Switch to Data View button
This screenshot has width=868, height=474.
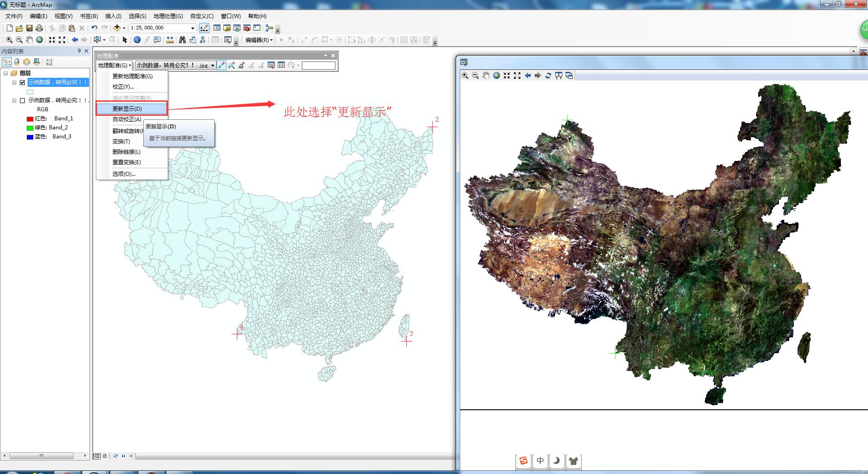pos(97,456)
